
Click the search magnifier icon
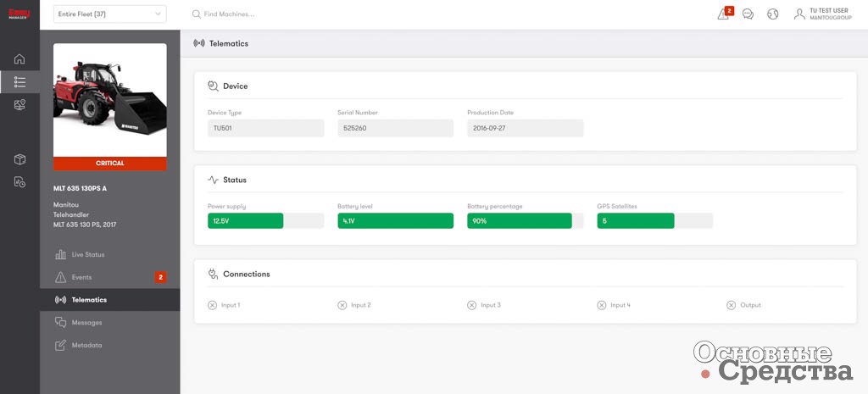click(196, 14)
